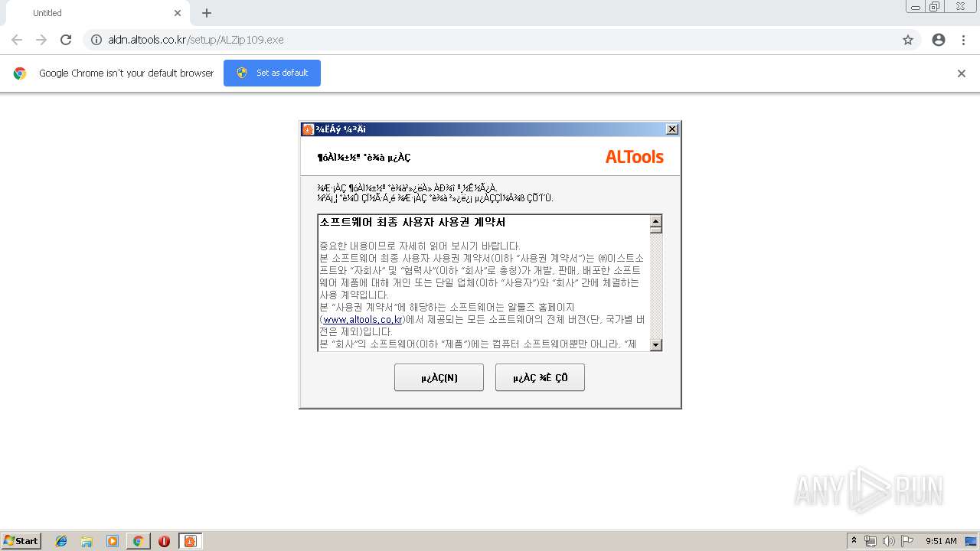
Task: Close the Untitled tab
Action: tap(178, 13)
